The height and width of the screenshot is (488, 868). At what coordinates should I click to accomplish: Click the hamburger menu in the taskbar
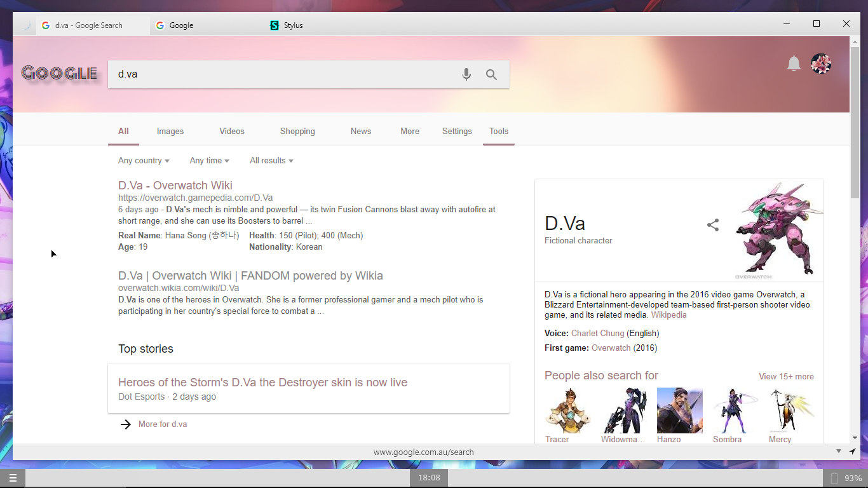coord(13,477)
